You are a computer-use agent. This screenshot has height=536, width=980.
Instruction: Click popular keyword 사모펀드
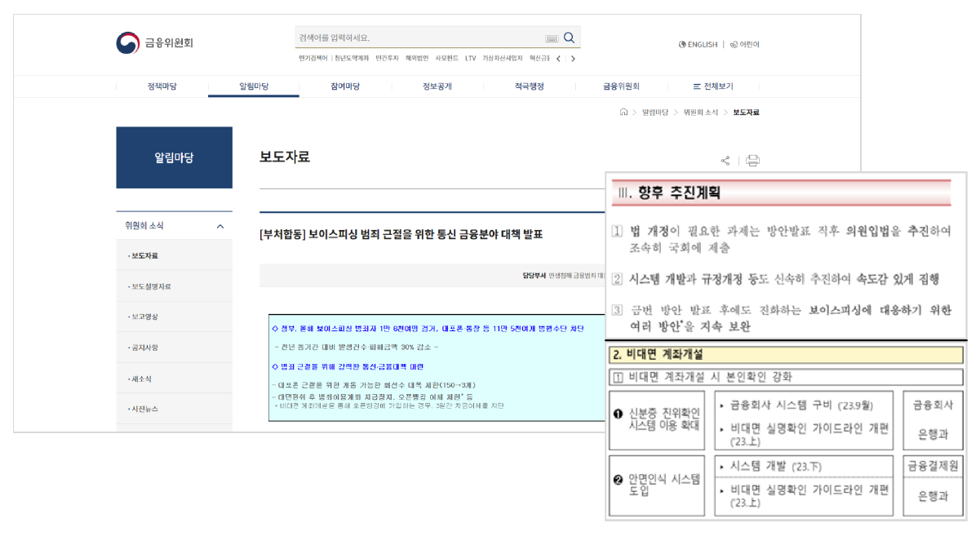click(x=446, y=59)
